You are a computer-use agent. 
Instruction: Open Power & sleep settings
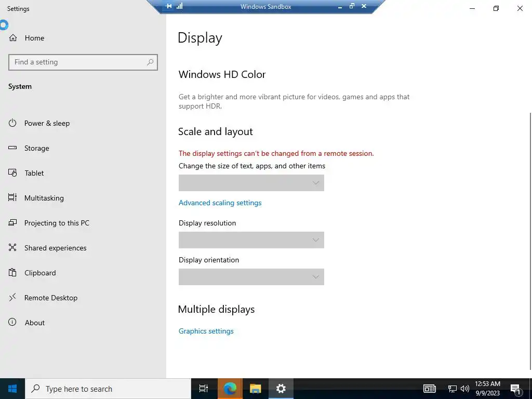point(47,123)
